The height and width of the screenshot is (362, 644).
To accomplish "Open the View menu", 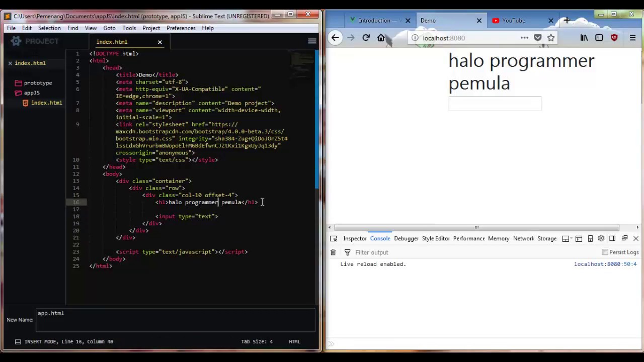I will click(x=91, y=28).
